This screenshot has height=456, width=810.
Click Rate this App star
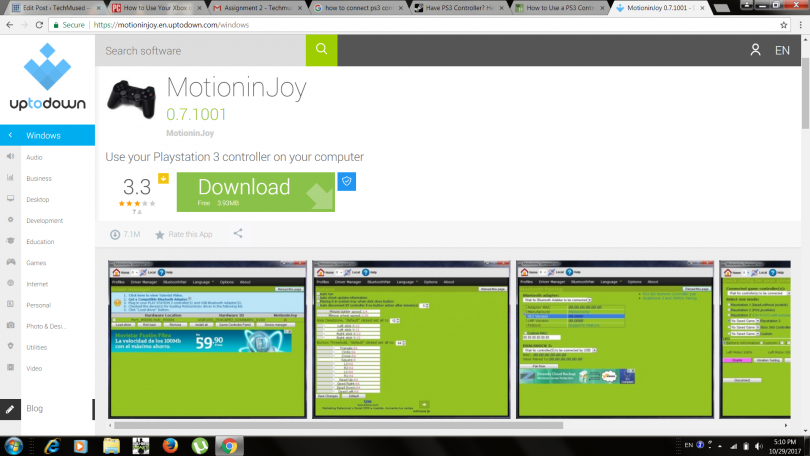[x=159, y=234]
